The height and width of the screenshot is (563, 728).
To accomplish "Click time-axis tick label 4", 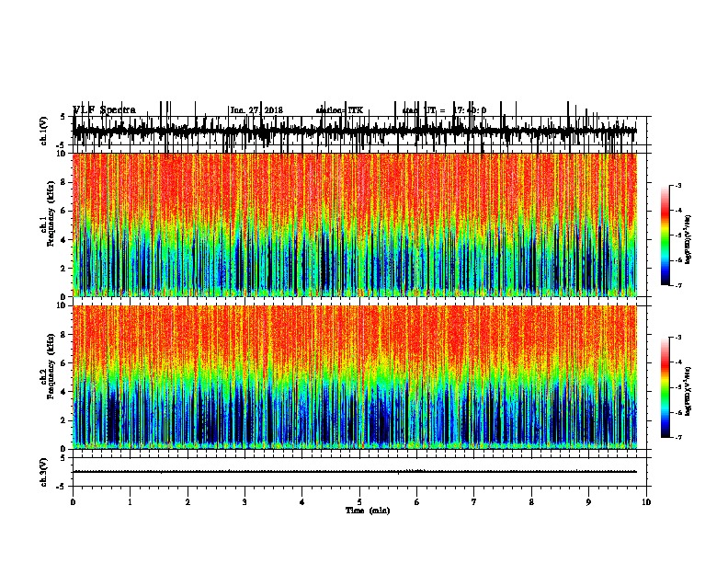I will pos(302,502).
